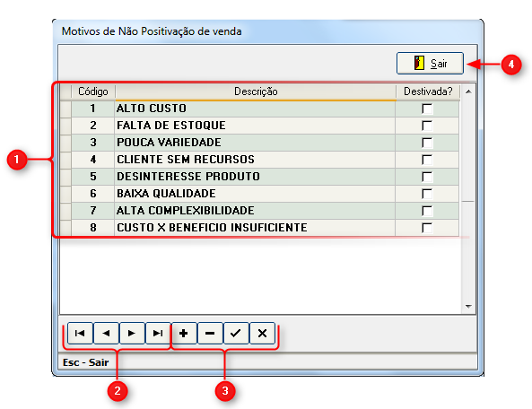
Task: Click row indicator for ALTA COMPLEXIBILIDADE
Action: 65,211
